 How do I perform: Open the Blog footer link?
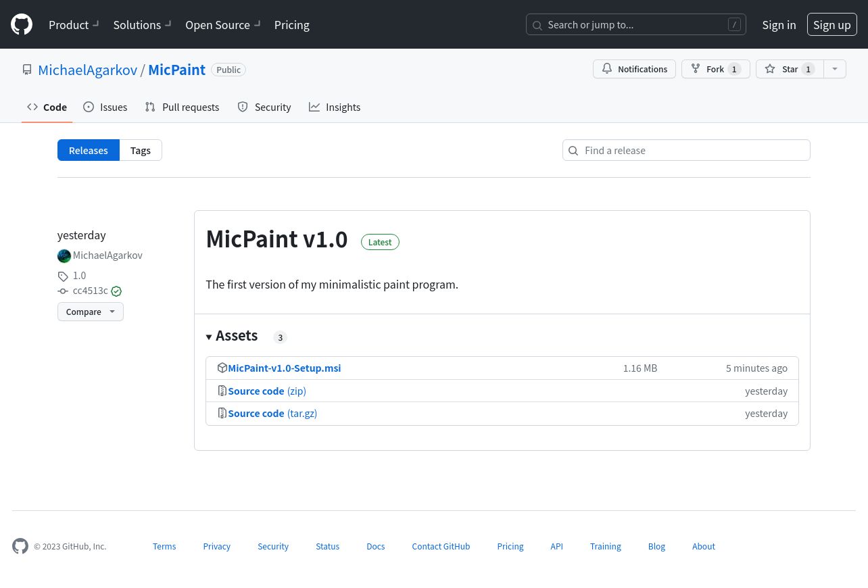[656, 546]
